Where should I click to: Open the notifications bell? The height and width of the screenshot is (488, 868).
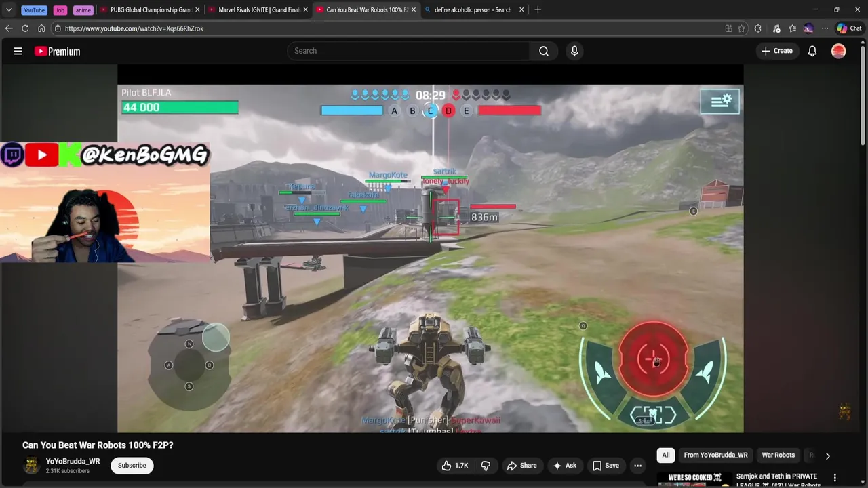coord(812,51)
